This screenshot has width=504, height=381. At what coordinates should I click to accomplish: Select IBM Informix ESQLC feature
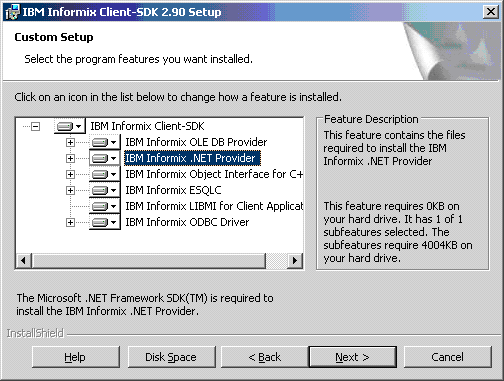173,190
